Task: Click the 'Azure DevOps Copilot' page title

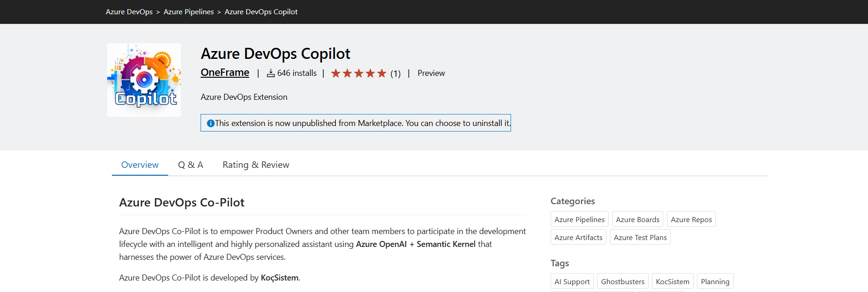Action: [x=276, y=54]
